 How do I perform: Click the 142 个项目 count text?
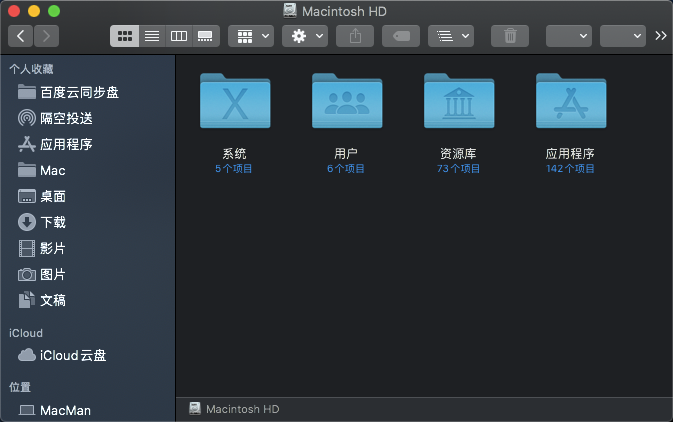tap(570, 169)
